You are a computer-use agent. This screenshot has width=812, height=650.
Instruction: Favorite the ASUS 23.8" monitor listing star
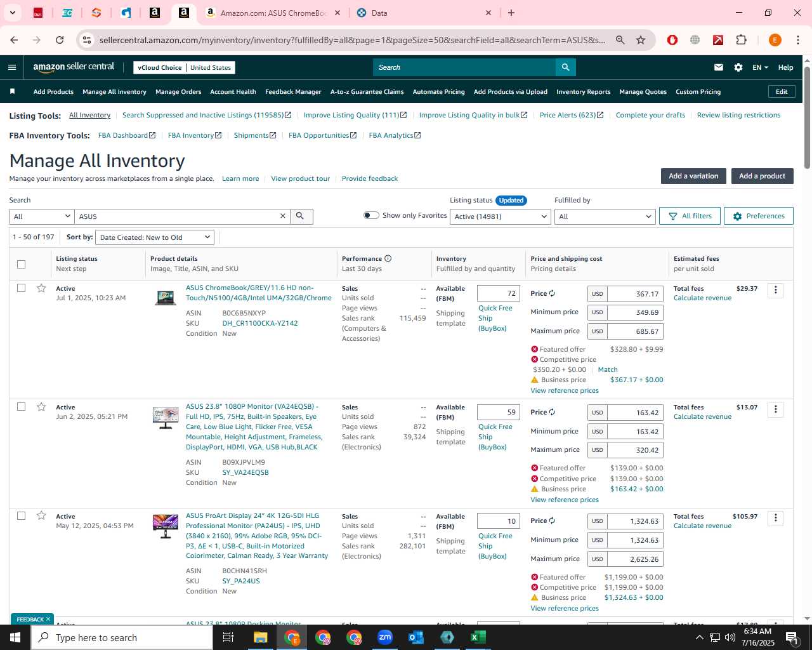coord(41,407)
